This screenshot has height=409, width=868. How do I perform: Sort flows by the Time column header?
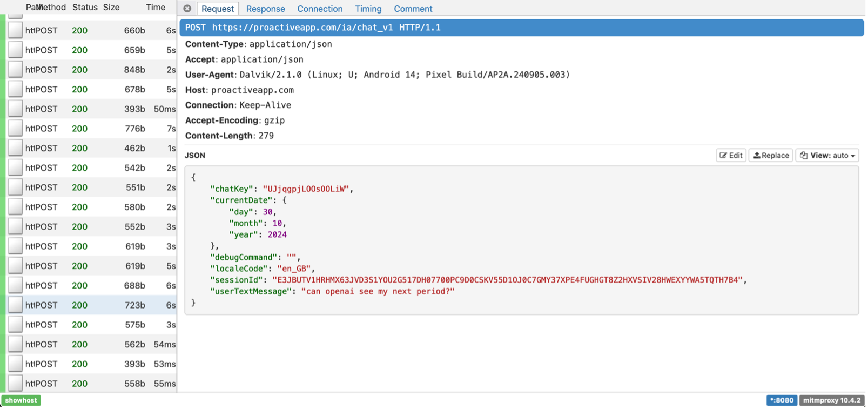[x=156, y=8]
